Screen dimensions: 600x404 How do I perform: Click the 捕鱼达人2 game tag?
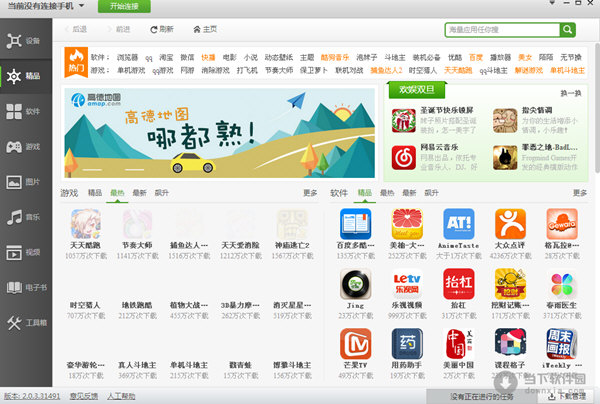[x=386, y=70]
